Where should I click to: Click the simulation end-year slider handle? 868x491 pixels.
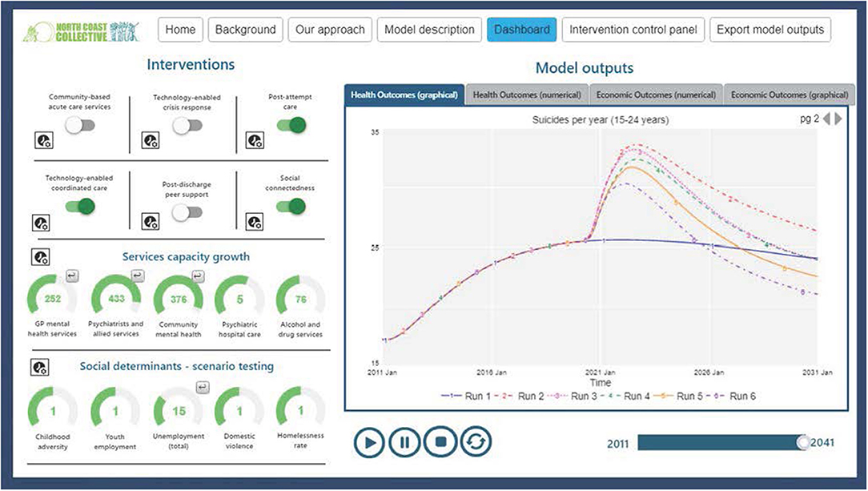coord(802,441)
